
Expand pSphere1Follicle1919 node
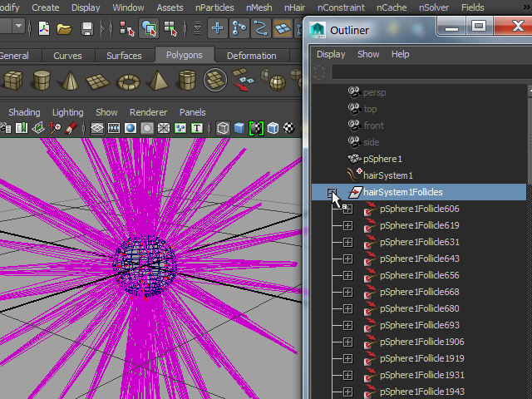tap(347, 358)
